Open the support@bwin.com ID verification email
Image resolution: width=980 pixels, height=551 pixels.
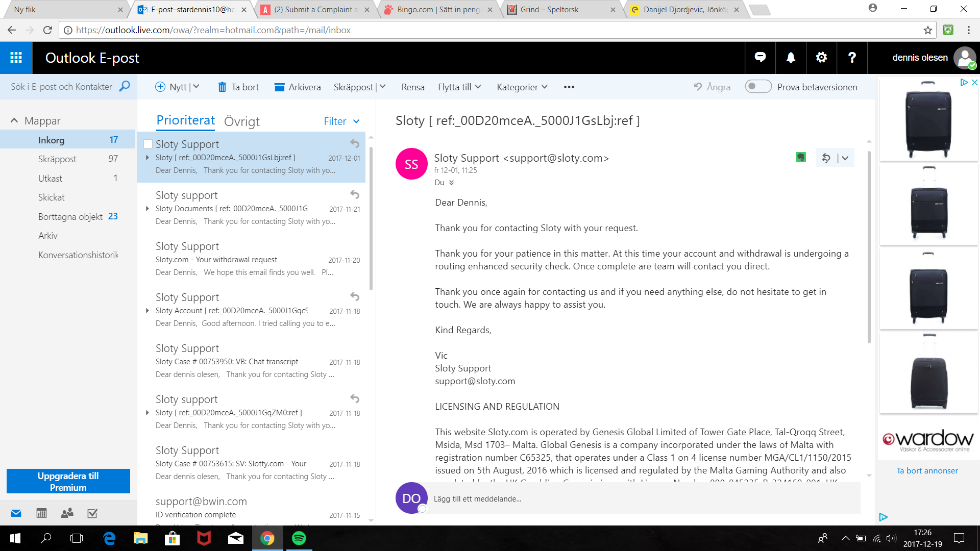[x=252, y=508]
